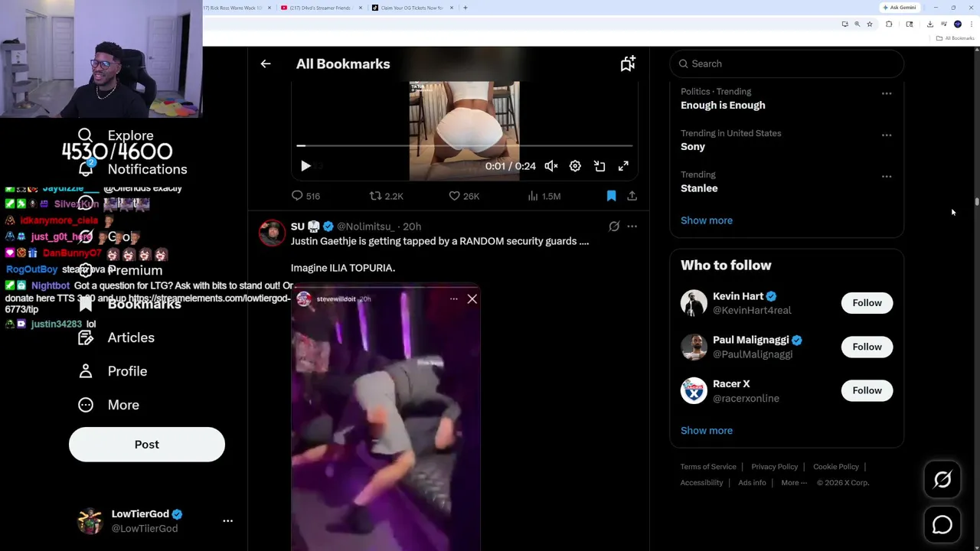Viewport: 980px width, 551px height.
Task: View analytics showing 1.5M views
Action: pos(544,196)
